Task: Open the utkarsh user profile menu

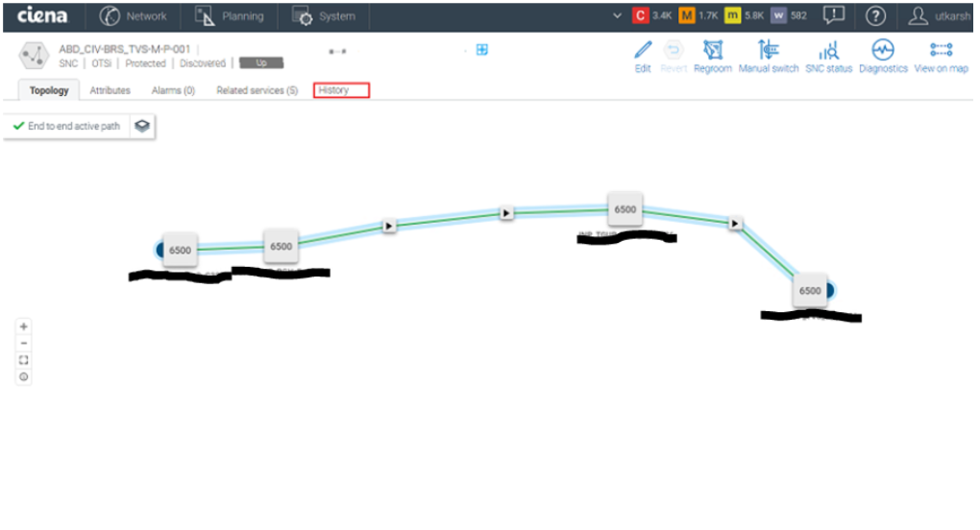Action: point(940,16)
